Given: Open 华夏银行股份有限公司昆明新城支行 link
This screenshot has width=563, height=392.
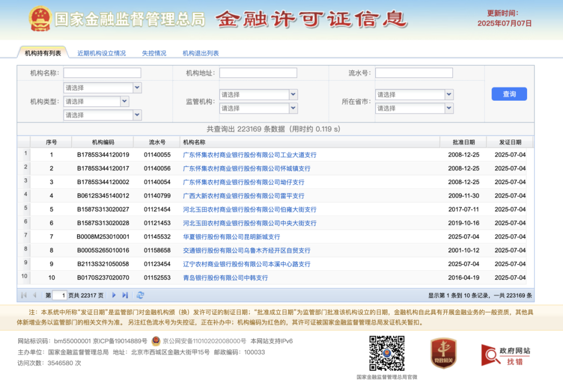Looking at the screenshot, I should (x=231, y=237).
